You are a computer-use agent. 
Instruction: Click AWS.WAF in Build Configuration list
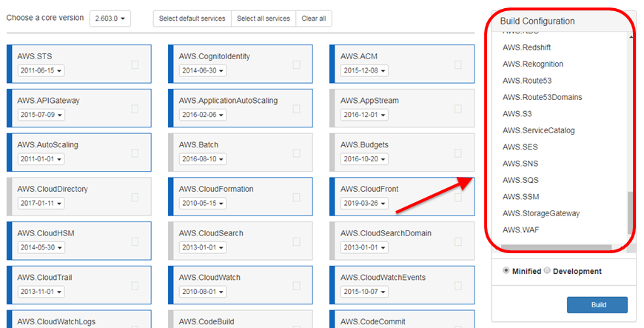point(521,230)
